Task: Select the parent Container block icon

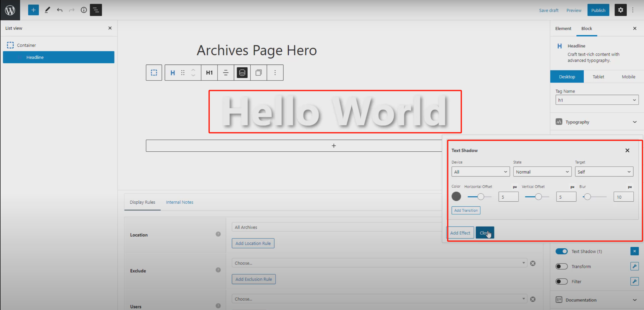Action: (154, 73)
